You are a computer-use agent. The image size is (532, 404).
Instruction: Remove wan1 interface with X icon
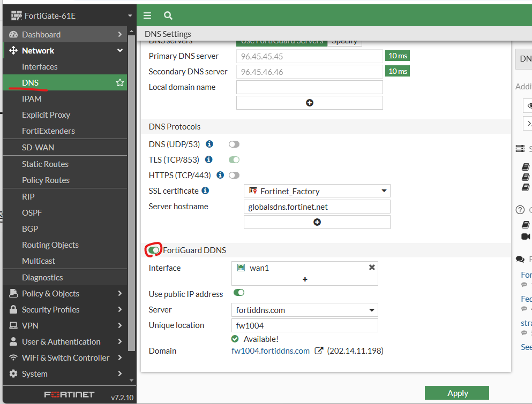(x=372, y=268)
